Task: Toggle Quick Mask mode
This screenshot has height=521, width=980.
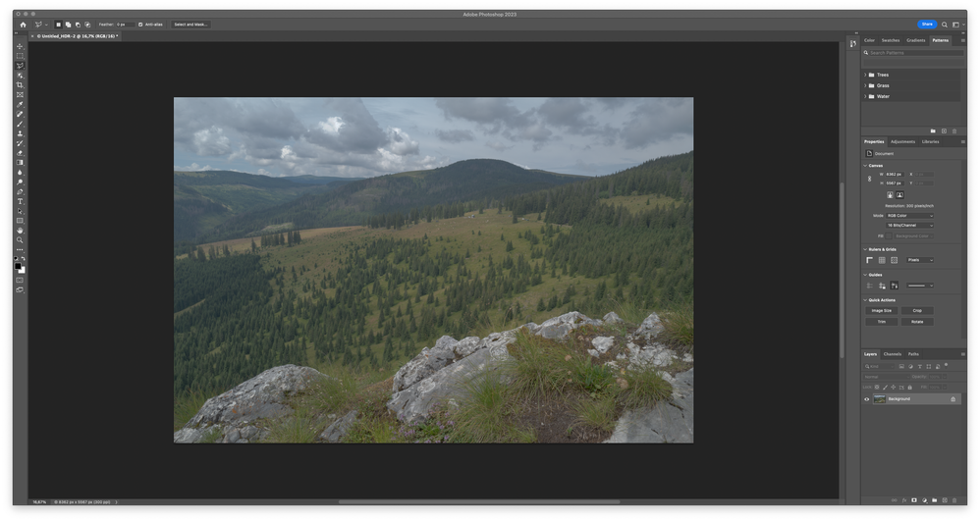Action: [20, 280]
